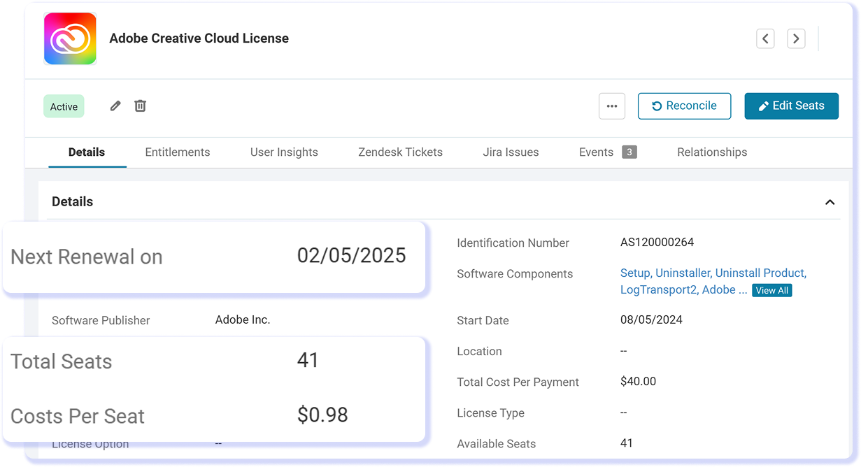Click the Events count badge 3
This screenshot has height=467, width=861.
[x=629, y=152]
